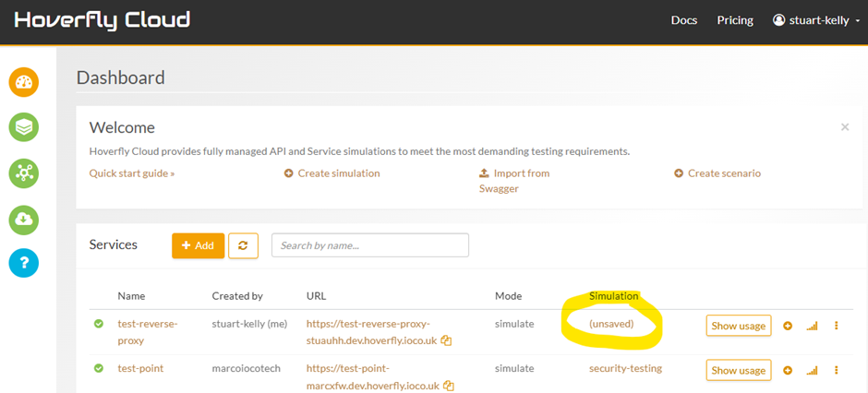Open the signal bars icon for test-point
The width and height of the screenshot is (868, 393).
click(x=813, y=371)
